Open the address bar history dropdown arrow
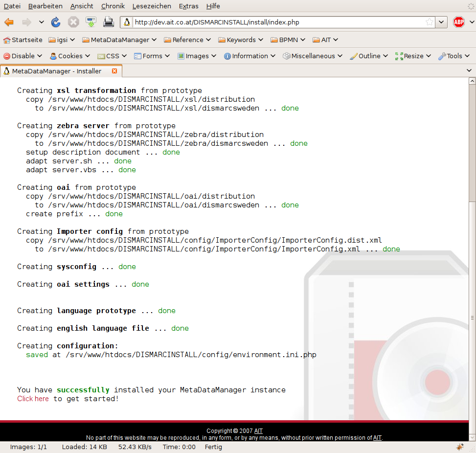 (x=441, y=22)
